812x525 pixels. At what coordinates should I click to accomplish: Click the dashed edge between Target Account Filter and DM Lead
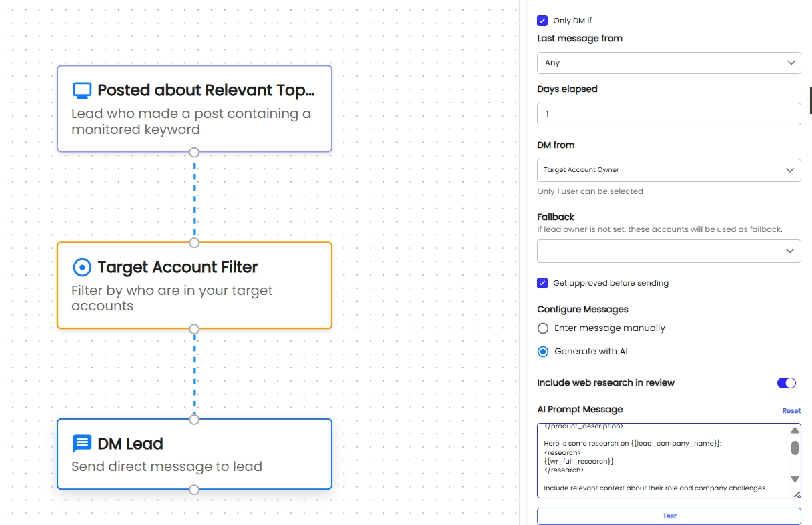pyautogui.click(x=194, y=374)
